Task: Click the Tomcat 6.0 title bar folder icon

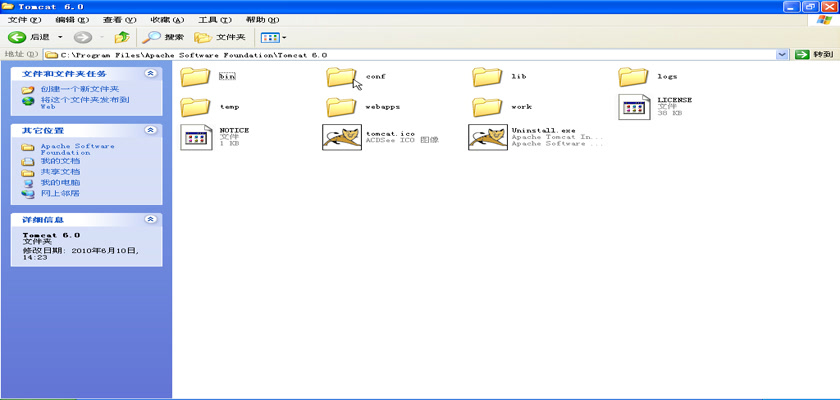Action: [x=8, y=6]
